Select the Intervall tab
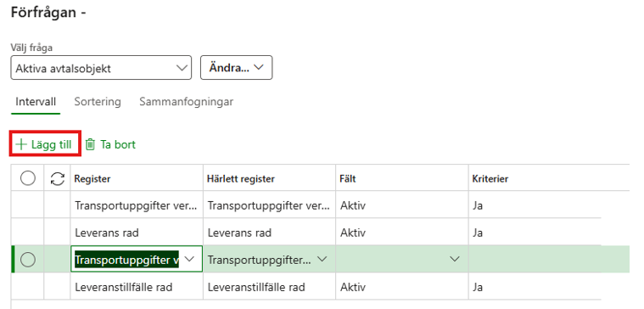Viewport: 644px width, 309px height. 36,102
